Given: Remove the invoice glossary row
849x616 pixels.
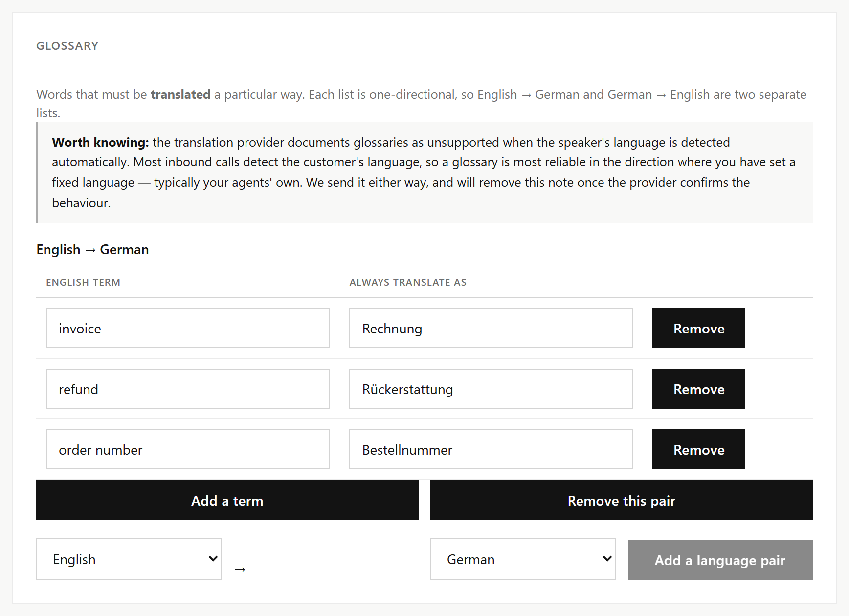Looking at the screenshot, I should 699,328.
